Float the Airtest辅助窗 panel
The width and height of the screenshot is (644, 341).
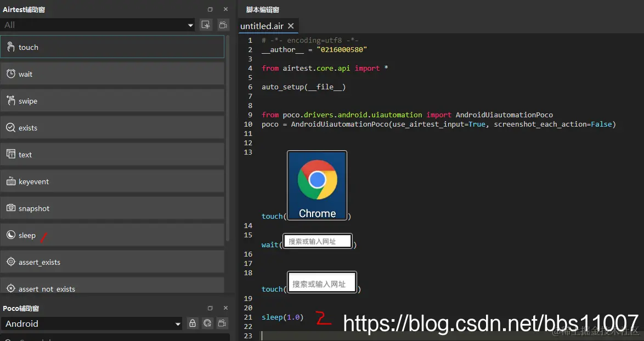(210, 9)
